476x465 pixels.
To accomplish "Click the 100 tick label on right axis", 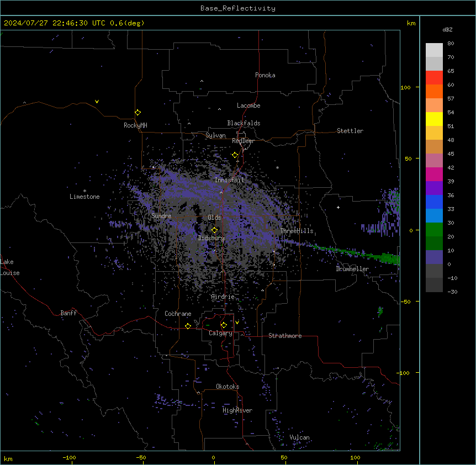I will [x=405, y=87].
